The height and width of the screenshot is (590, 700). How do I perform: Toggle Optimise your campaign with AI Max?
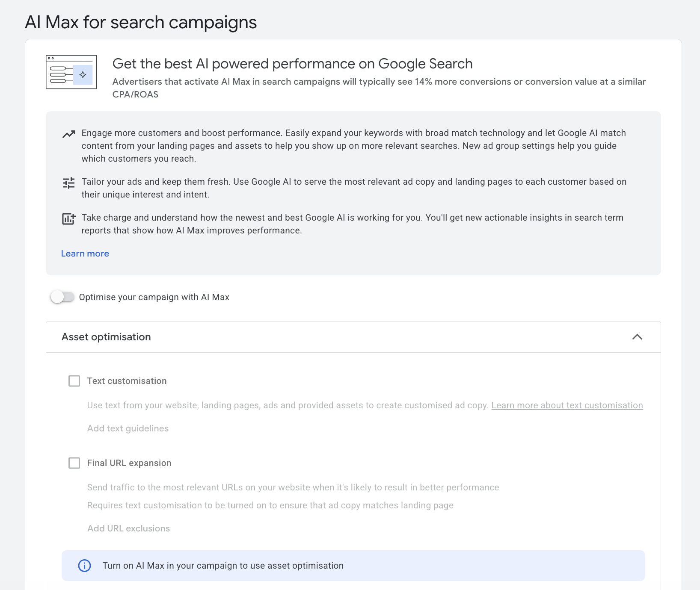coord(62,297)
